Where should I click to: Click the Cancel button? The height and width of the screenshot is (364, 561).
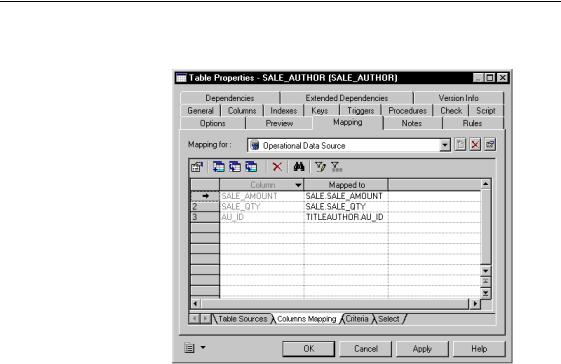pos(366,349)
